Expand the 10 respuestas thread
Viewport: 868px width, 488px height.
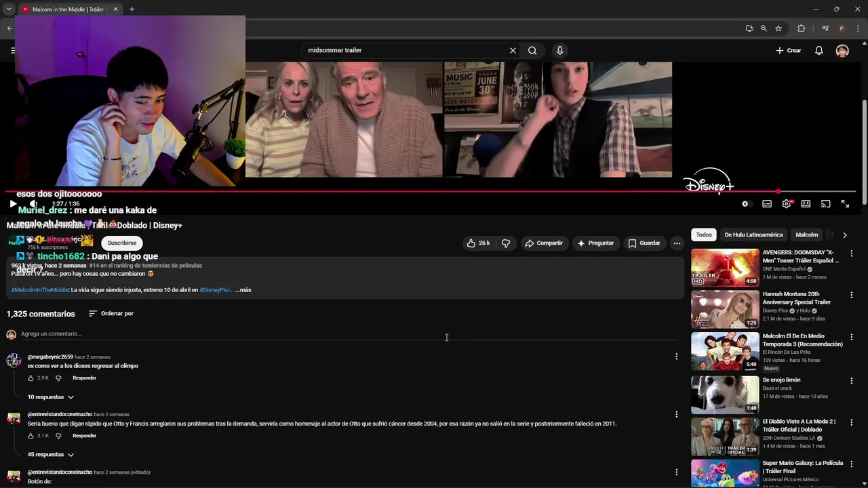tap(51, 397)
